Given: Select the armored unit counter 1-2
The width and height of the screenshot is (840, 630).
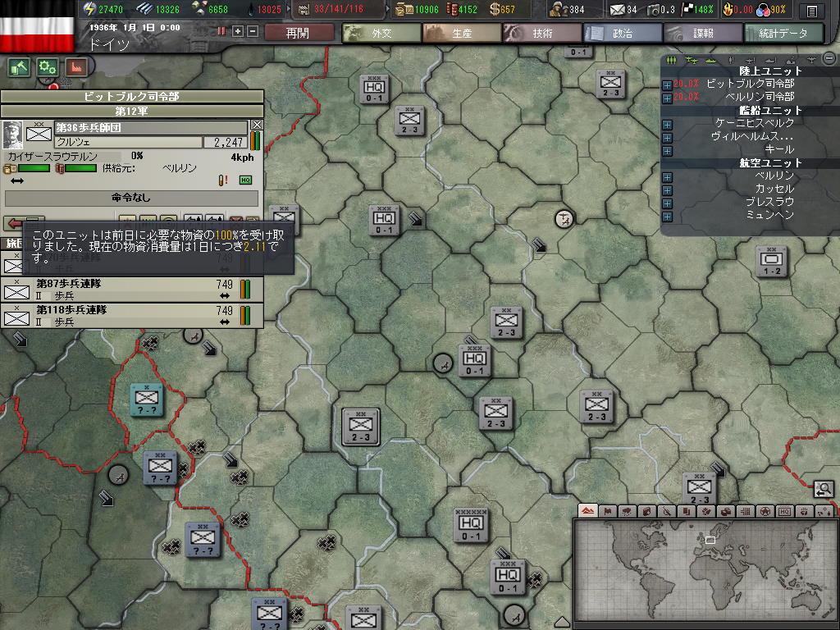Looking at the screenshot, I should tap(771, 262).
